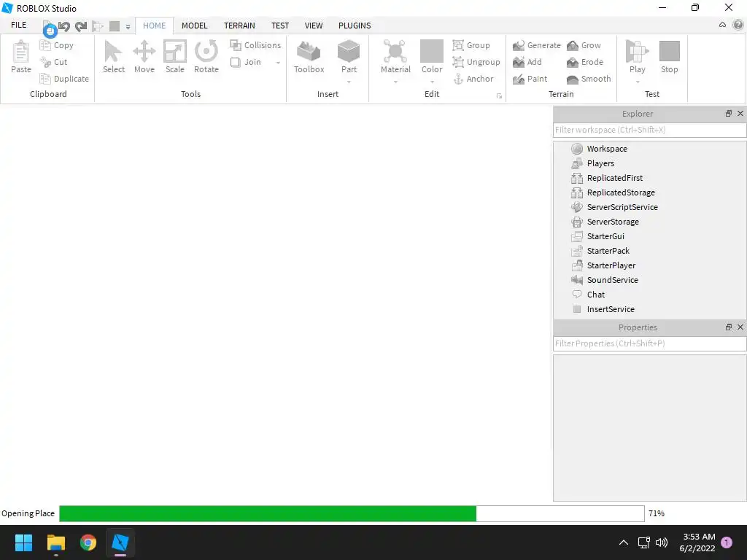The width and height of the screenshot is (747, 560).
Task: Expand the Play dropdown arrow
Action: (637, 82)
